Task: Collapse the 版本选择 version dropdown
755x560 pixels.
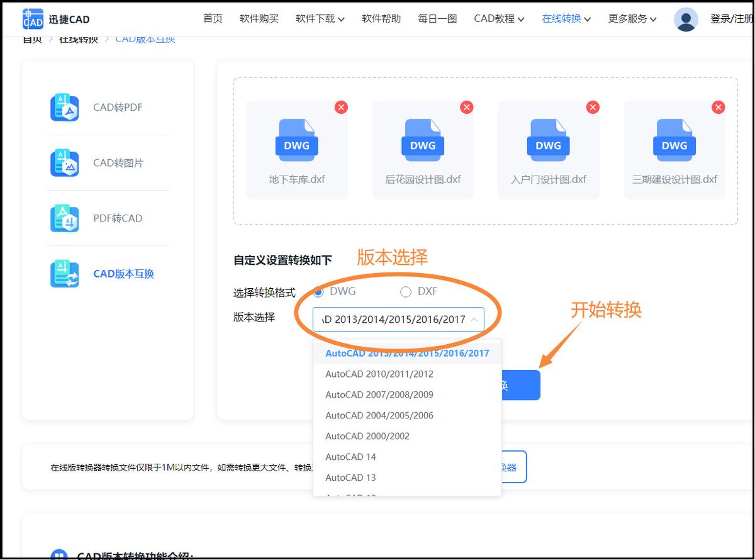Action: [475, 319]
